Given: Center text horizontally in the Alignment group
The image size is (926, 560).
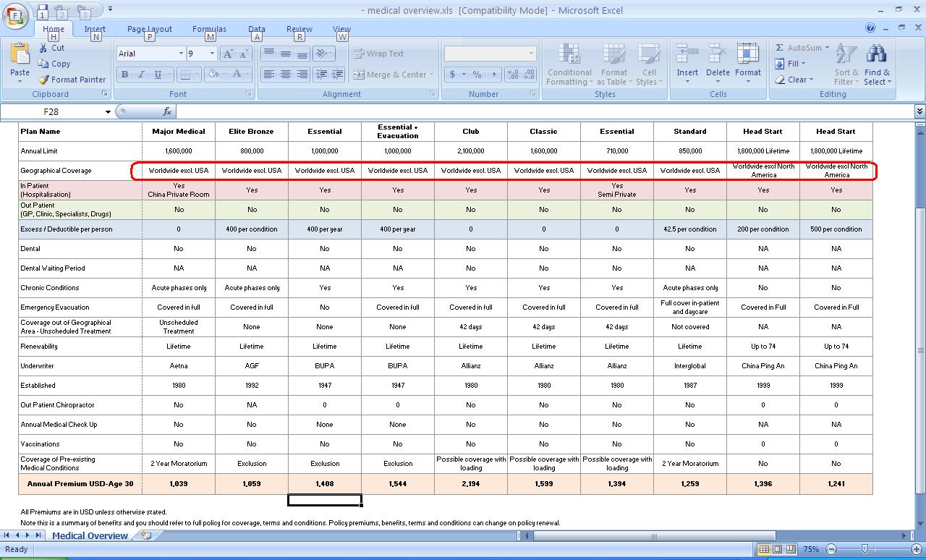Looking at the screenshot, I should coord(285,75).
